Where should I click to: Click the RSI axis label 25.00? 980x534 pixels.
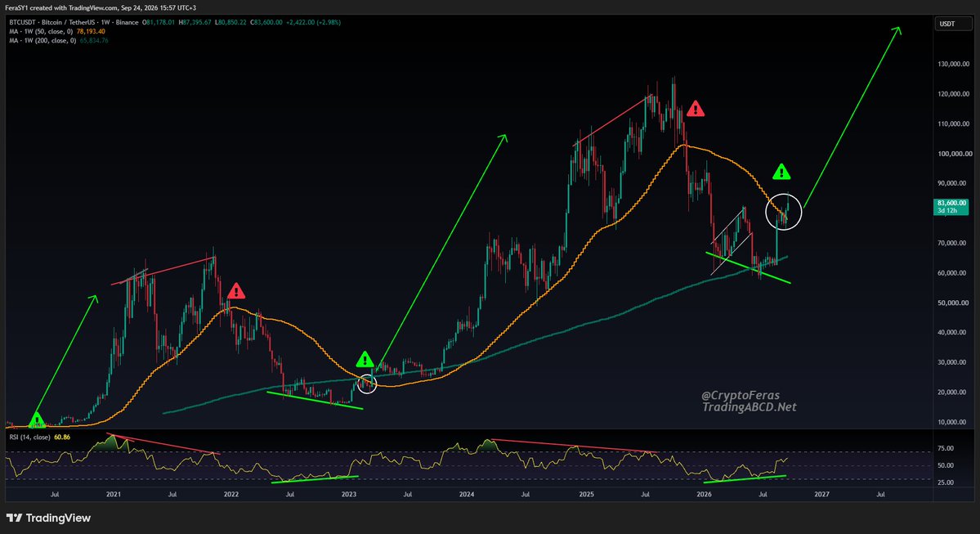click(946, 482)
